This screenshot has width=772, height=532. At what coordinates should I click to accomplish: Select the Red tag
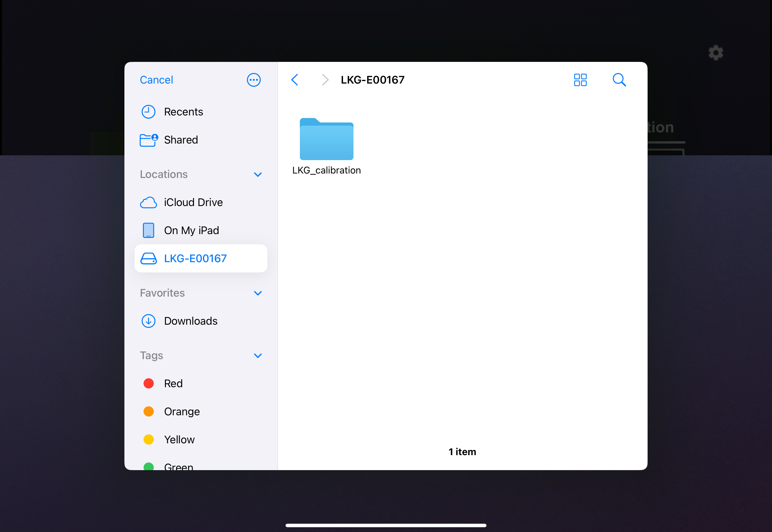(x=173, y=384)
